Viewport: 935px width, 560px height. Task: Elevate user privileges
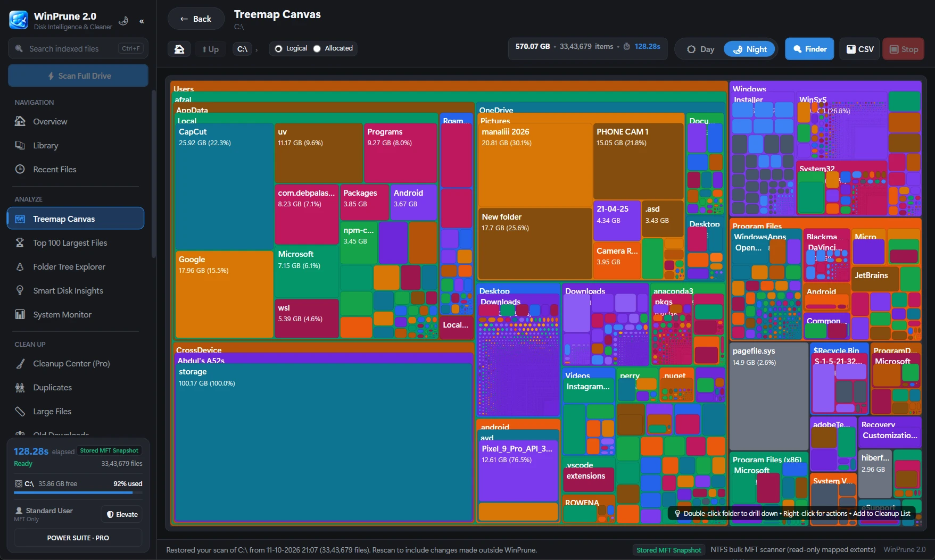pyautogui.click(x=122, y=514)
